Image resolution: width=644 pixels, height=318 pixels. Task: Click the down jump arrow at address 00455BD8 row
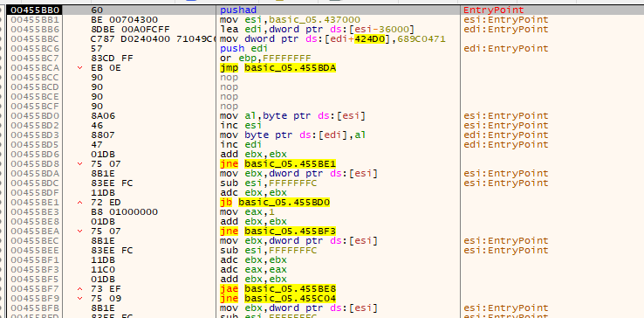coord(79,163)
